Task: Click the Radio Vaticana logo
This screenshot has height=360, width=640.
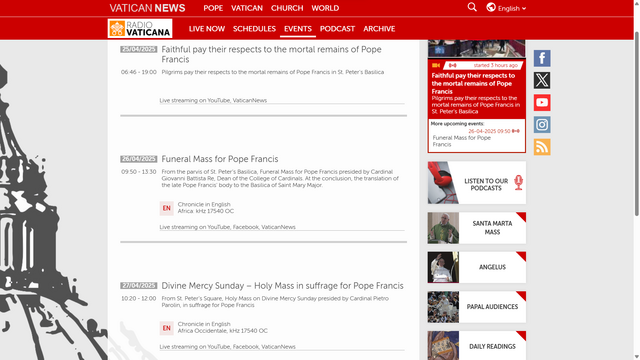Action: (x=140, y=29)
